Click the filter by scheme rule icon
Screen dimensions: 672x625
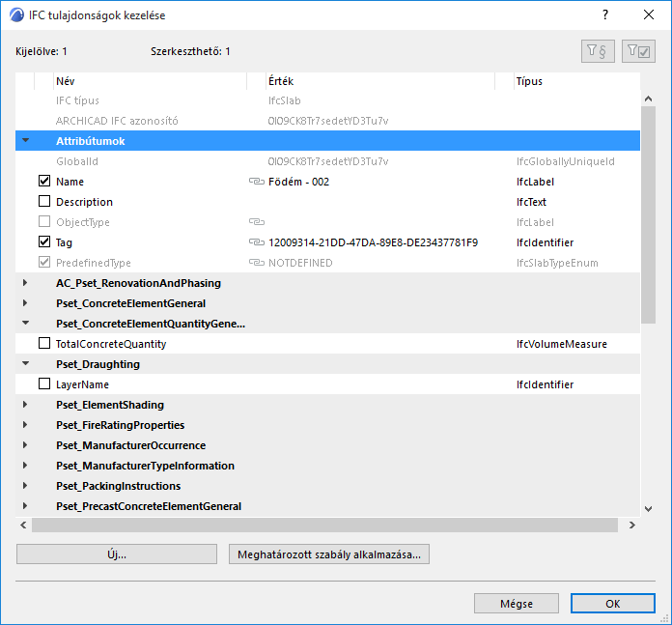(x=598, y=51)
